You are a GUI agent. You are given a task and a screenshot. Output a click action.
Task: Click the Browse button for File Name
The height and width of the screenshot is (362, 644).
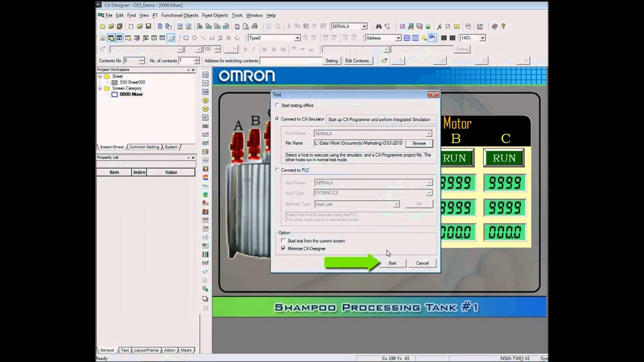(x=419, y=143)
